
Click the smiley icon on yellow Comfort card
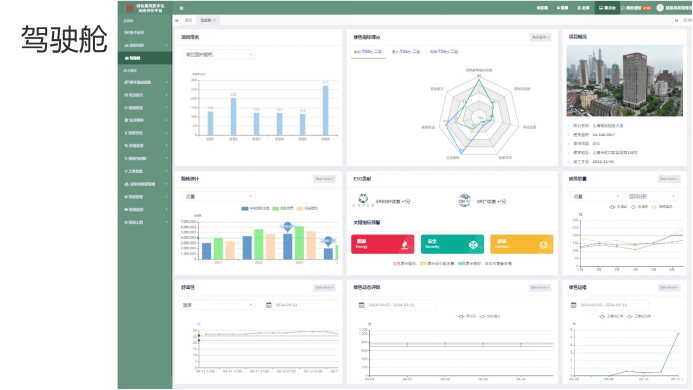[543, 245]
